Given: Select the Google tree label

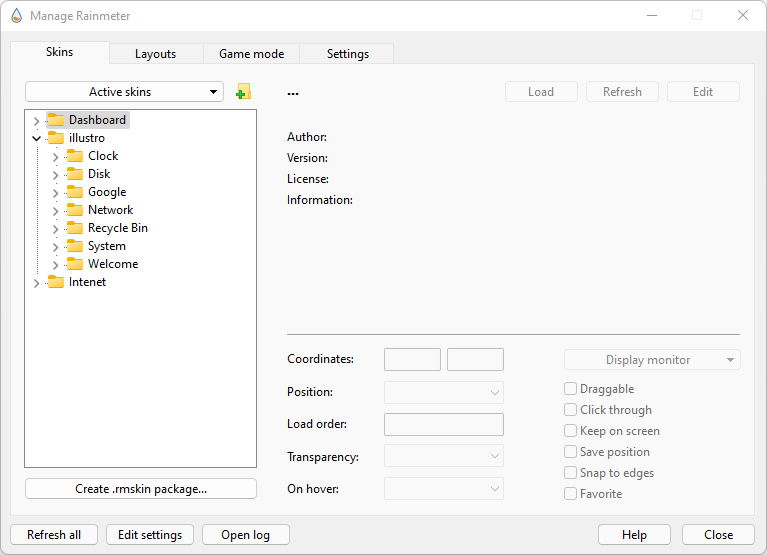Looking at the screenshot, I should (x=107, y=192).
